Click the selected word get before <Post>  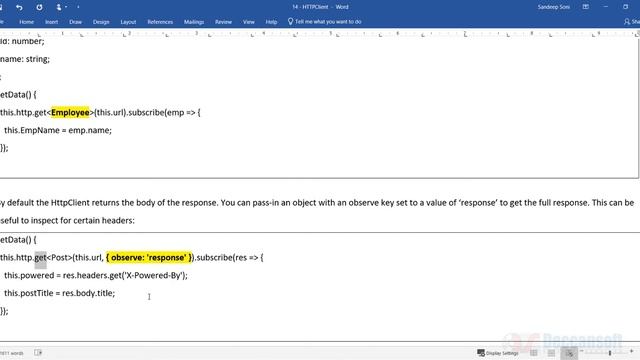point(40,258)
